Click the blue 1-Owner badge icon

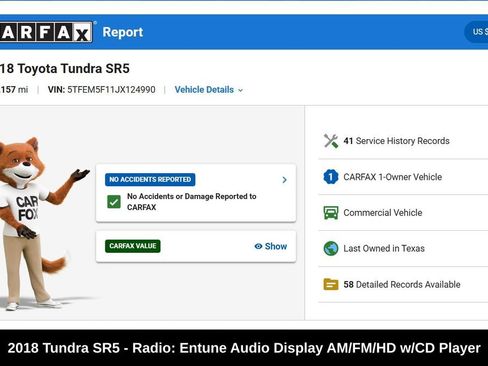[x=331, y=177]
